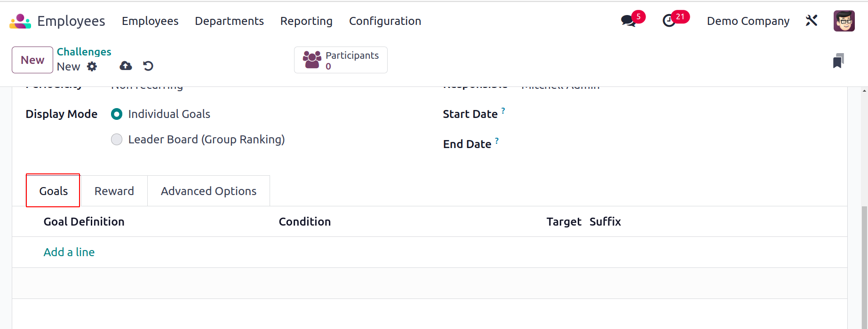The height and width of the screenshot is (329, 868).
Task: Click Add a line link
Action: (69, 252)
